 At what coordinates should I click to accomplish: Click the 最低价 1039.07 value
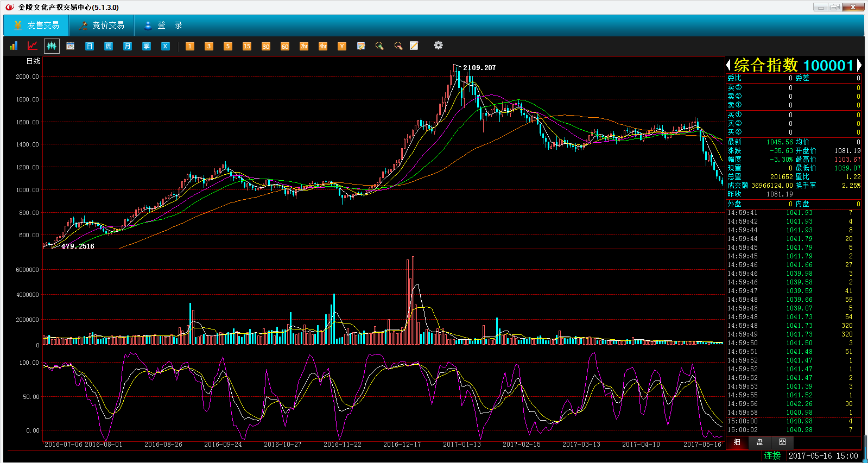(x=847, y=168)
